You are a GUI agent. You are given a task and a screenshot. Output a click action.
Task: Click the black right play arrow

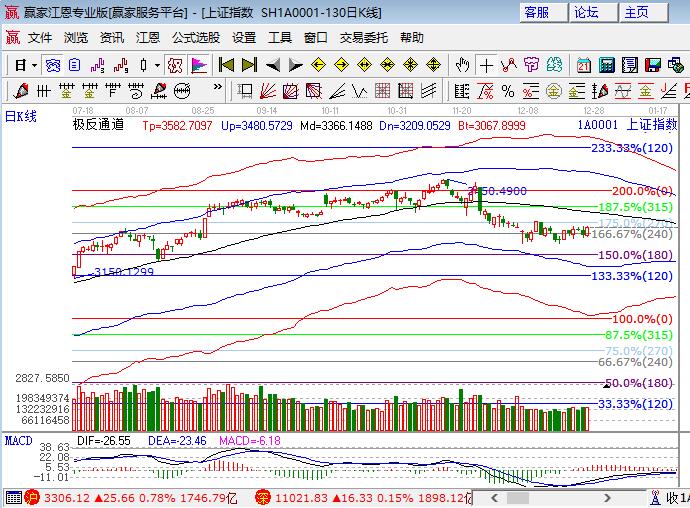(x=296, y=65)
